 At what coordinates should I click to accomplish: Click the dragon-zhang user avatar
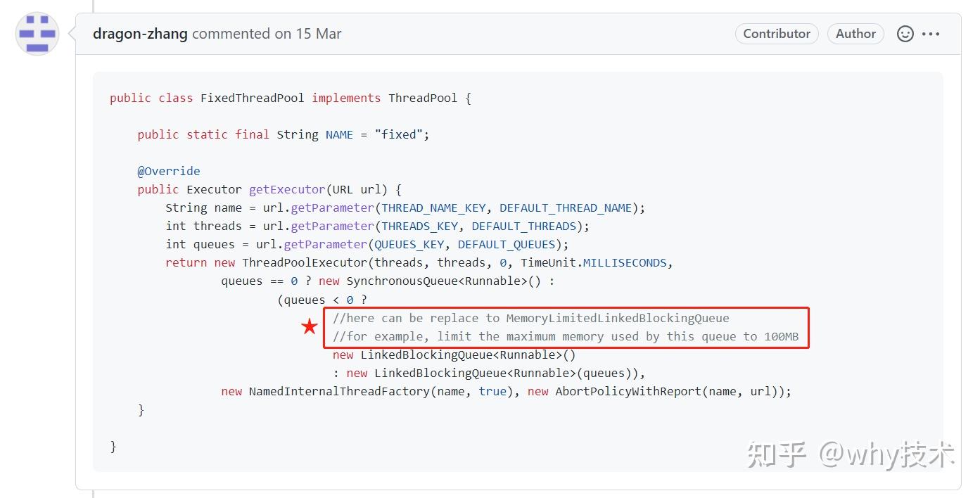pos(37,34)
